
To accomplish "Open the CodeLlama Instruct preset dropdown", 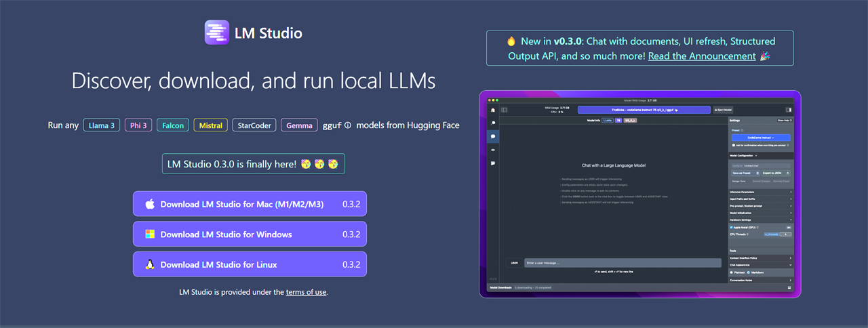I will (x=759, y=137).
